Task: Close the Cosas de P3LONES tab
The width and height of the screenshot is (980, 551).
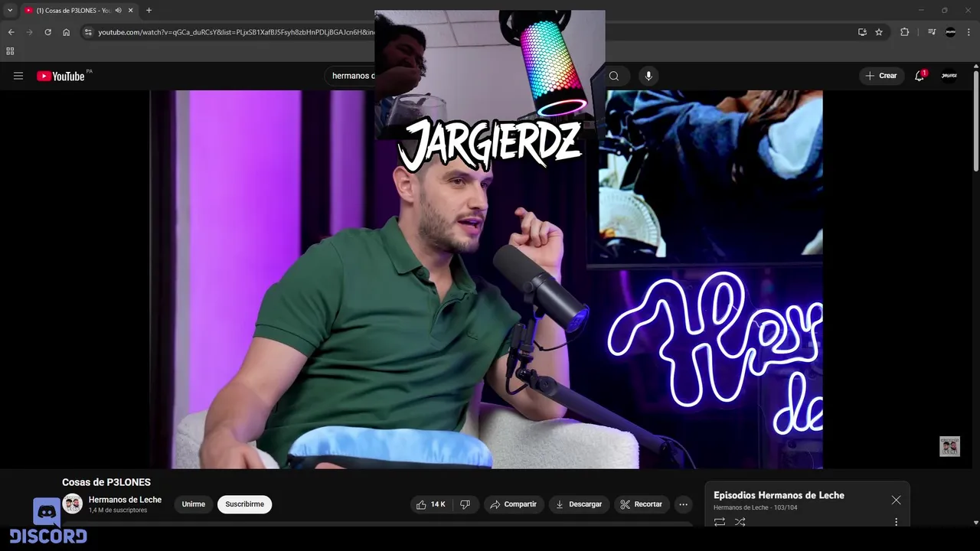Action: [x=132, y=10]
